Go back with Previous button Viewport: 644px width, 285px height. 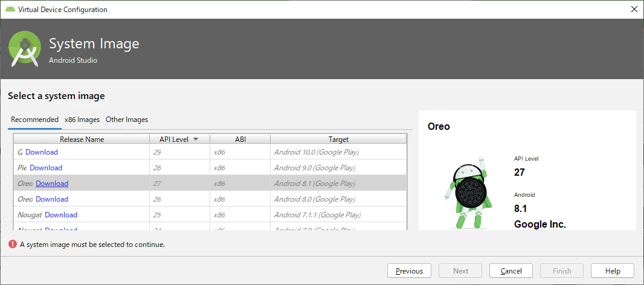click(x=409, y=271)
